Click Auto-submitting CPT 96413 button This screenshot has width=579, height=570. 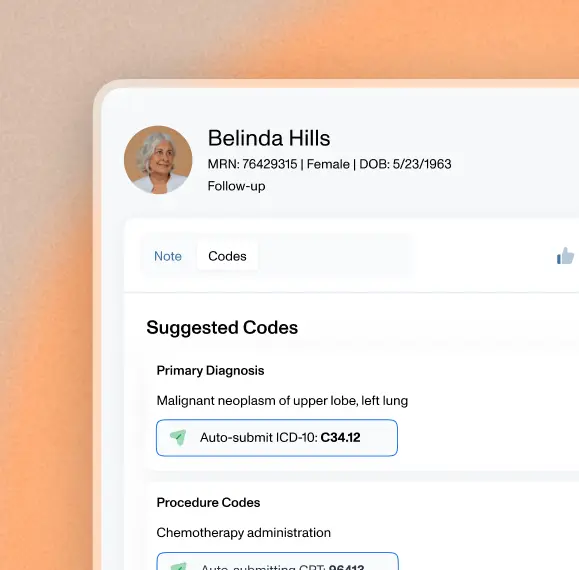click(x=277, y=561)
